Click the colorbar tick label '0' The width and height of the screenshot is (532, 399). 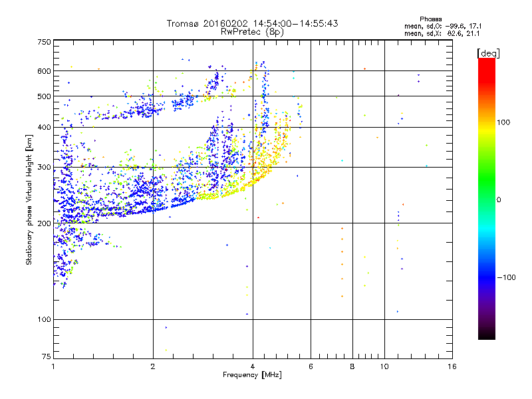pos(499,200)
